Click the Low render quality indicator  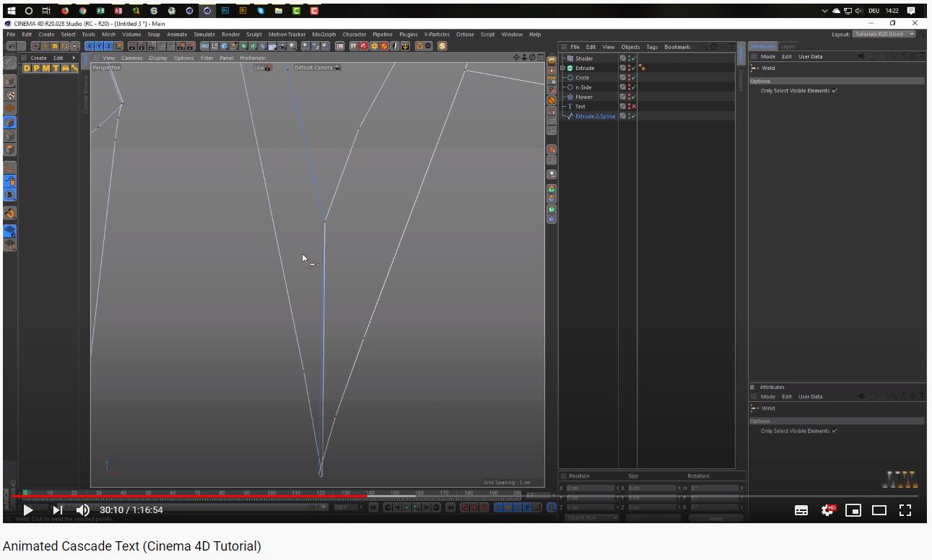click(x=262, y=68)
